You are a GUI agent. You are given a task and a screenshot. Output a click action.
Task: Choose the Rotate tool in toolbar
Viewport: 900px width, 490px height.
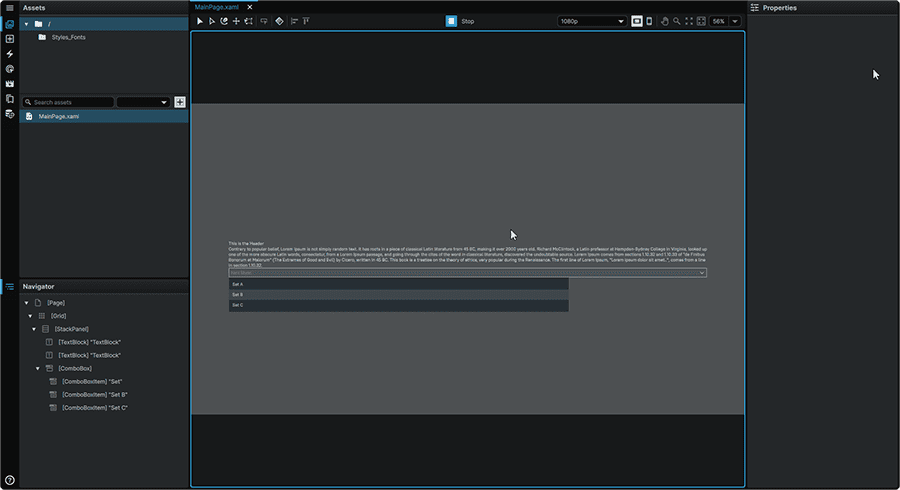[224, 21]
